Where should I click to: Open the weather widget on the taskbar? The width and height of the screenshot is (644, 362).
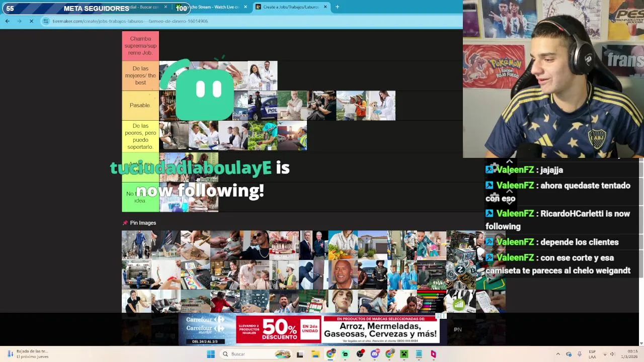28,354
